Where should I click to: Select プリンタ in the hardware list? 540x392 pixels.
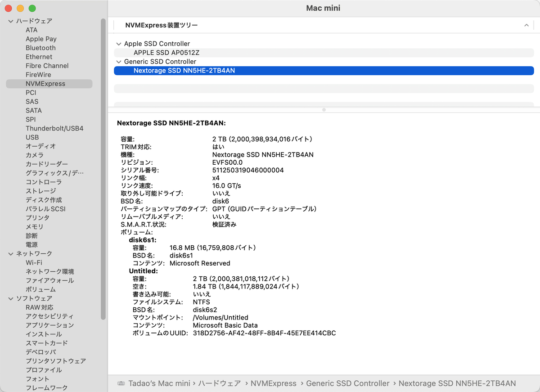tap(37, 218)
